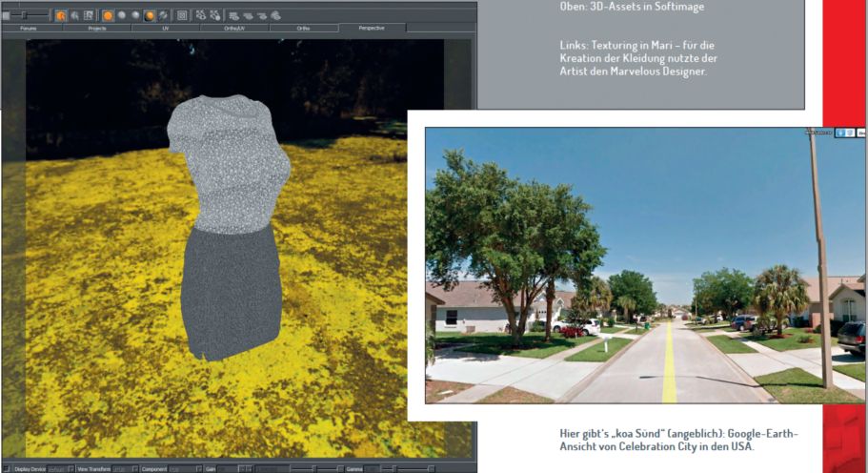Click the blue icons button in street view corner
The image size is (868, 473).
pos(844,134)
